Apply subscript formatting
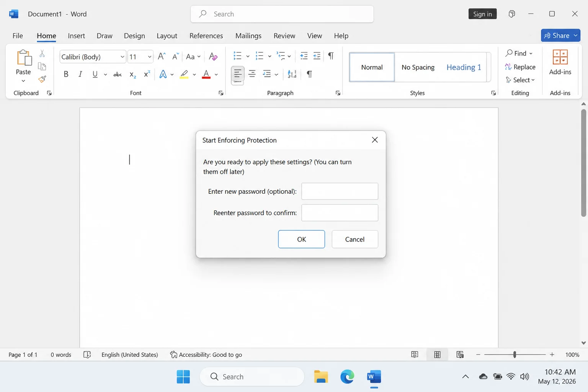This screenshot has height=392, width=588. (x=132, y=74)
